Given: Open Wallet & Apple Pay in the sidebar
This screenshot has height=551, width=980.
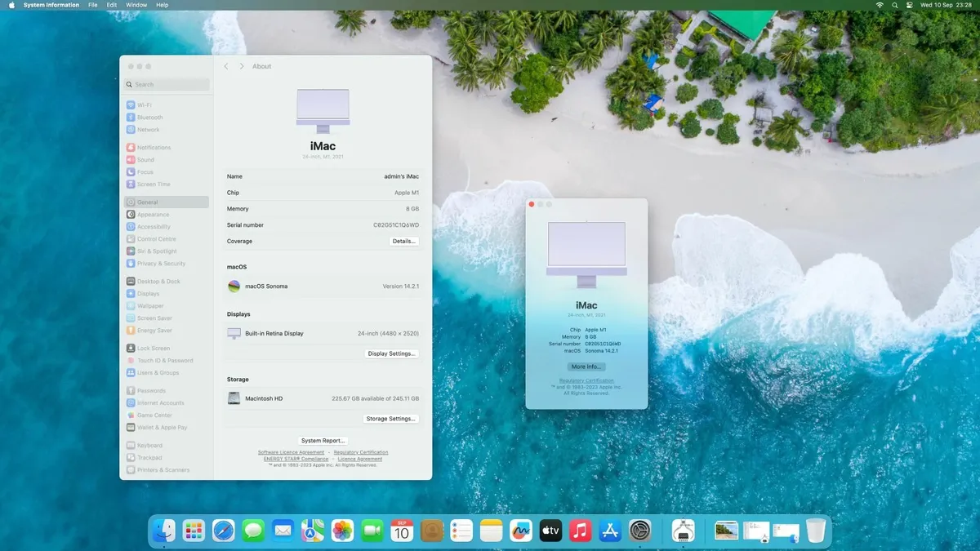Looking at the screenshot, I should 167,428.
